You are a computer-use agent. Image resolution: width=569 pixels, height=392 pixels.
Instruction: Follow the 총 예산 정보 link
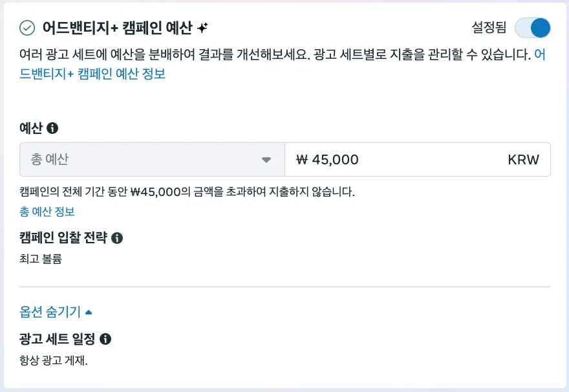point(47,212)
